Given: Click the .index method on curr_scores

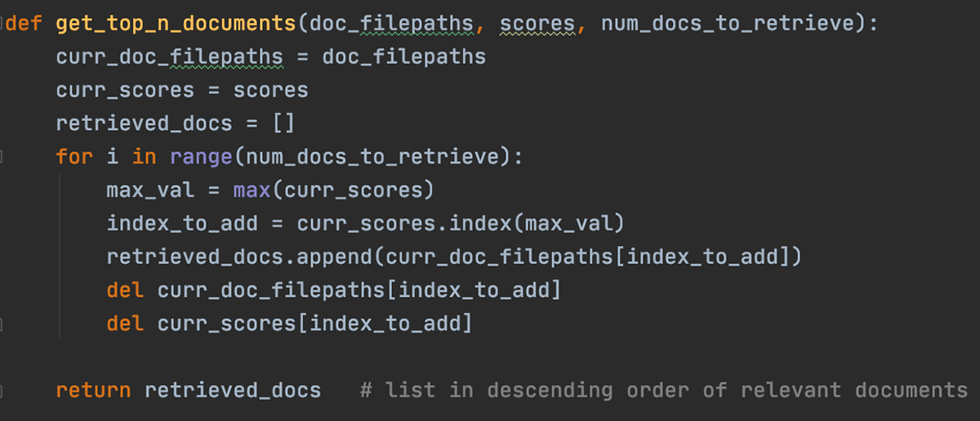Looking at the screenshot, I should point(474,223).
